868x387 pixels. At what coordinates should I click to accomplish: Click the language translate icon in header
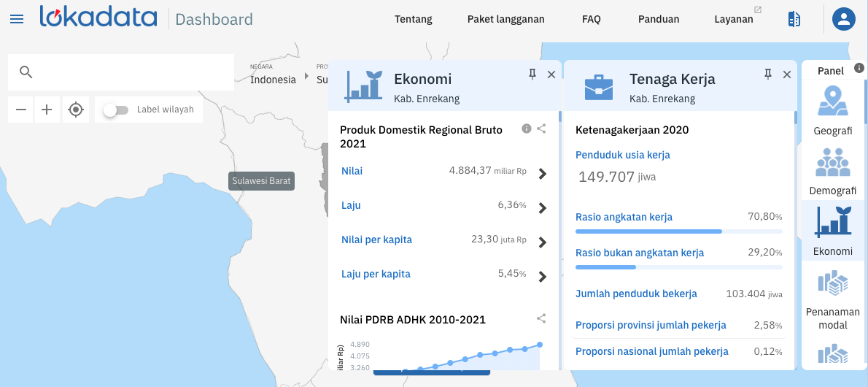coord(794,20)
